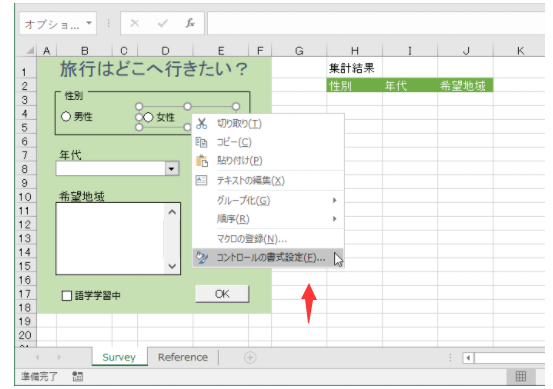Switch to the Reference sheet tab
The image size is (553, 389).
click(x=183, y=357)
